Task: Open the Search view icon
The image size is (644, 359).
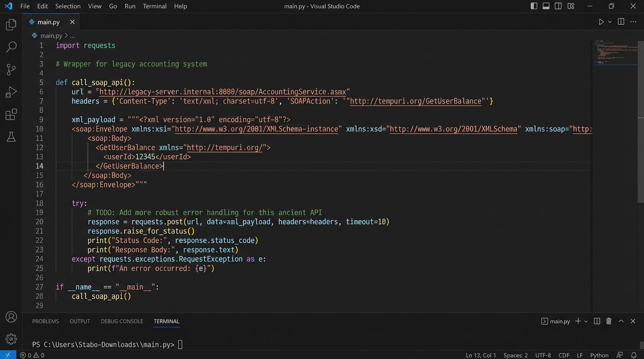Action: pyautogui.click(x=11, y=47)
